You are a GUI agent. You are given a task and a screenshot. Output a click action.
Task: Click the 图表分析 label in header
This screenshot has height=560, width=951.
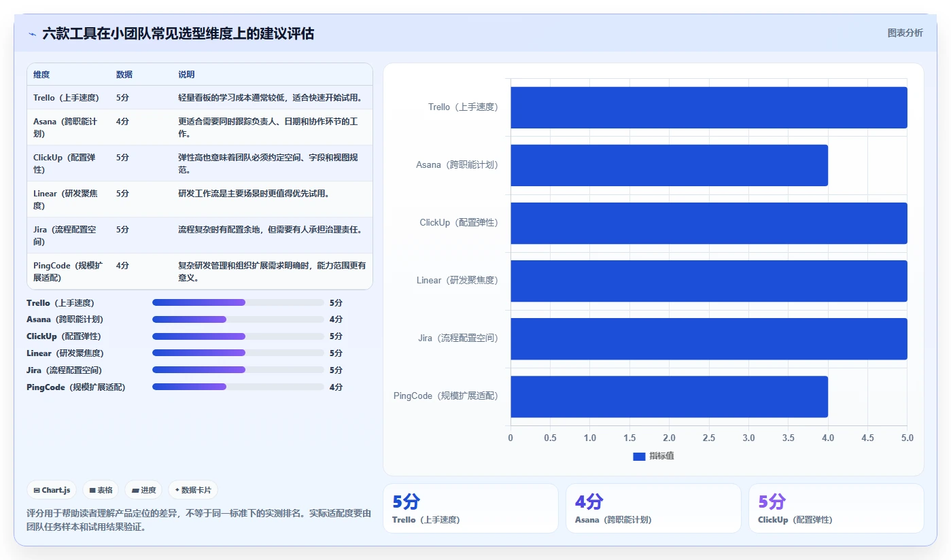tap(905, 33)
